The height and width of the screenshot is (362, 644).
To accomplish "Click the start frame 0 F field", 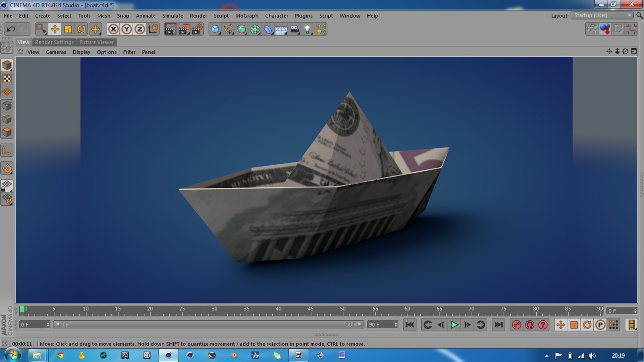I will pos(35,324).
